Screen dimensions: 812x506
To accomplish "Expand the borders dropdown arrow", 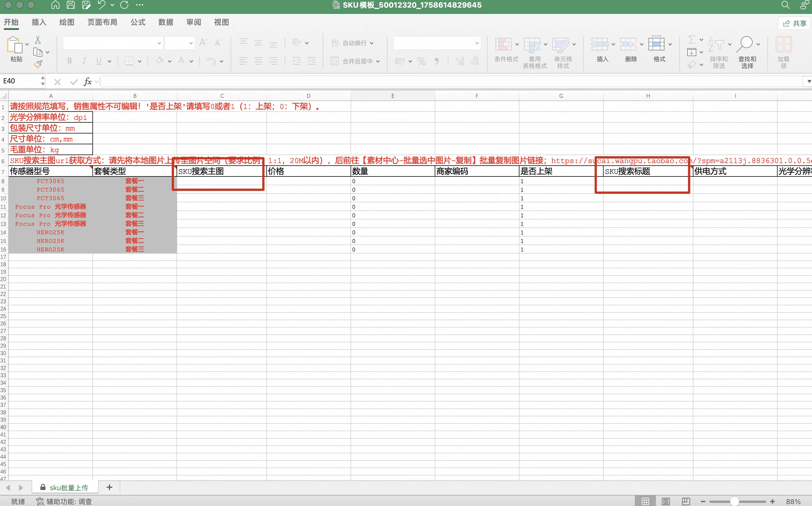I will tap(139, 61).
